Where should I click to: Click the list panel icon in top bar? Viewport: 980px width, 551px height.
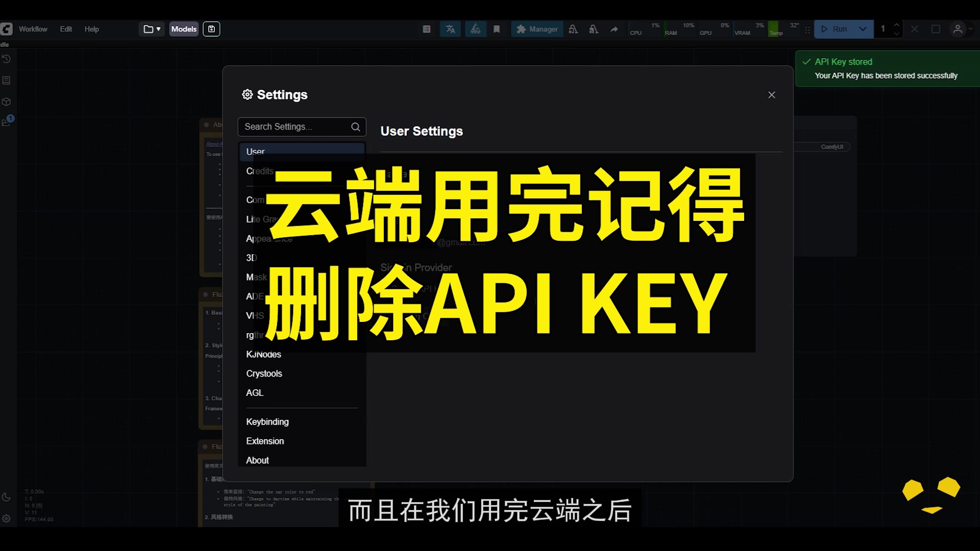point(427,29)
